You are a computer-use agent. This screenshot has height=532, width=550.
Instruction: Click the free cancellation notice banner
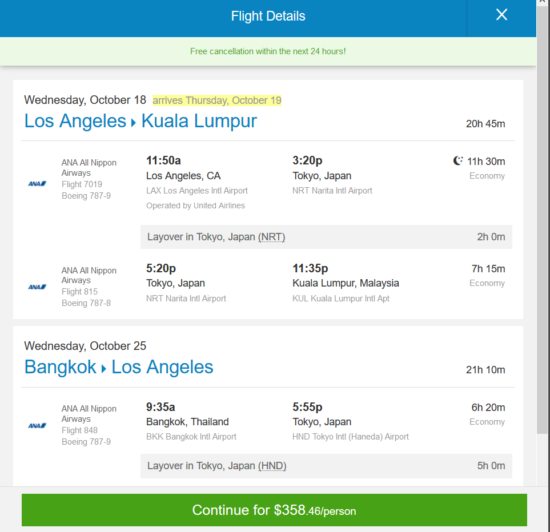[x=268, y=51]
